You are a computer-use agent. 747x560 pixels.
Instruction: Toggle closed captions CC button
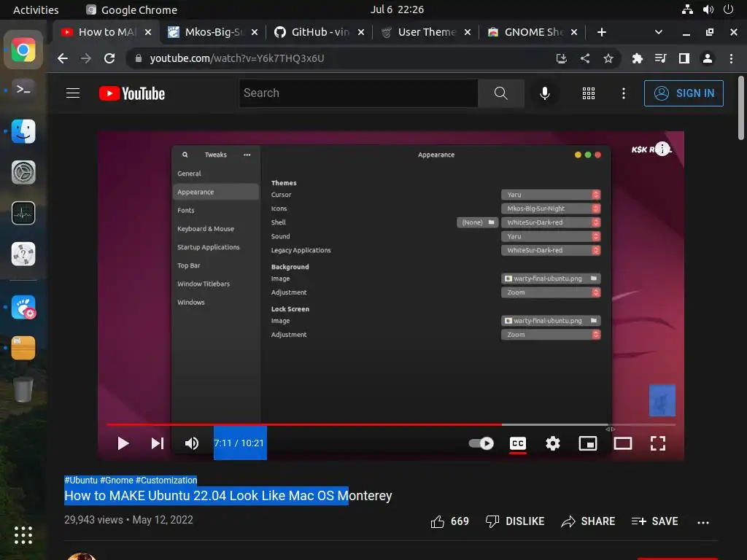coord(518,443)
